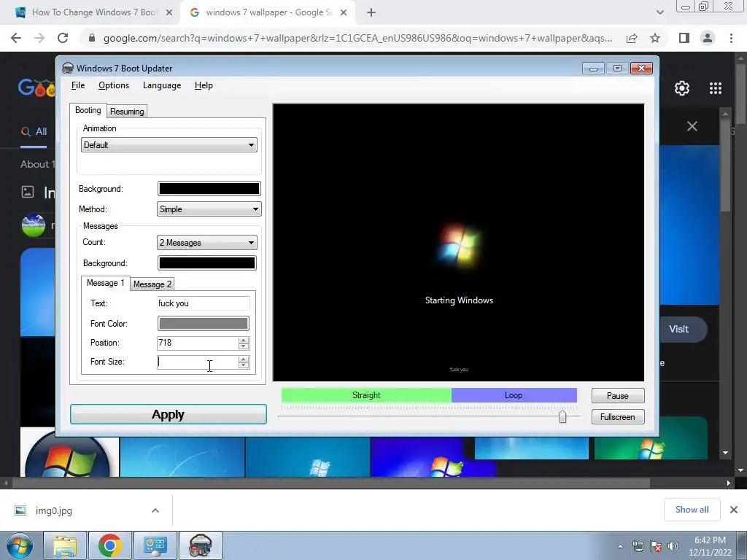Select the Message 1 tab
747x560 pixels.
pyautogui.click(x=105, y=283)
